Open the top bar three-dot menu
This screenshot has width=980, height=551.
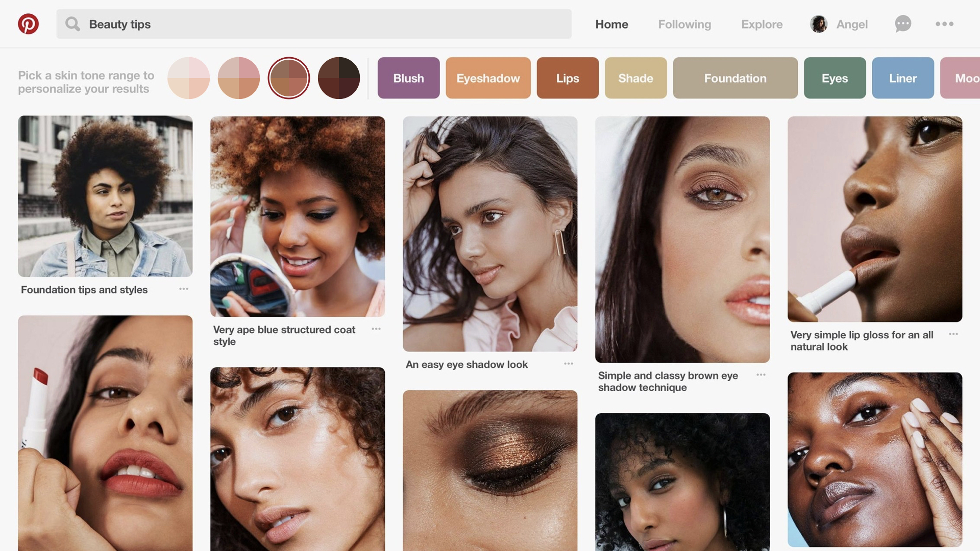tap(944, 24)
